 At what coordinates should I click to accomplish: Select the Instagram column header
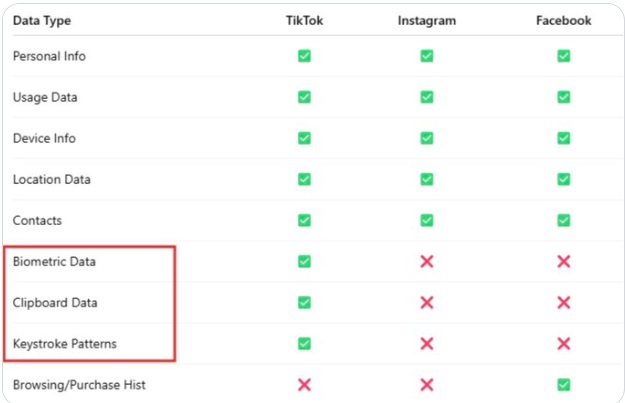[427, 21]
